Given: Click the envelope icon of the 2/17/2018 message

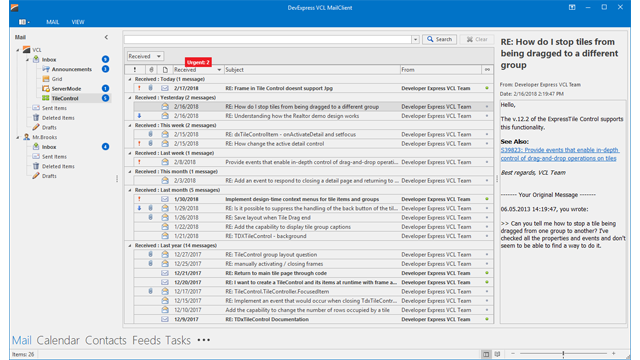Looking at the screenshot, I should coord(164,88).
